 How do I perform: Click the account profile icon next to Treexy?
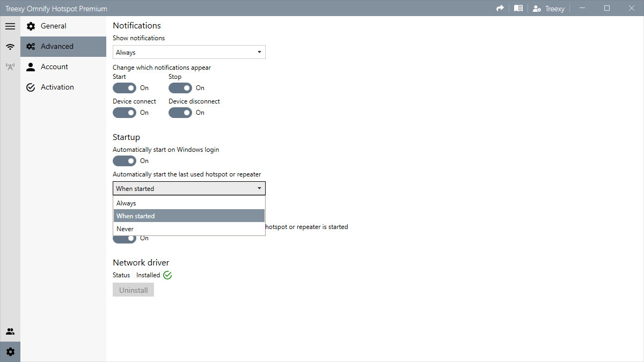[x=536, y=8]
